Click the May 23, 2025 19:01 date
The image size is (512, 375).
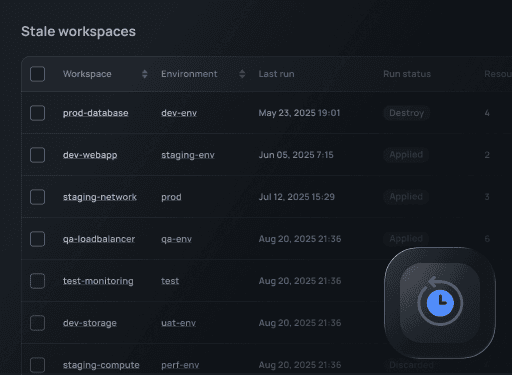point(299,113)
